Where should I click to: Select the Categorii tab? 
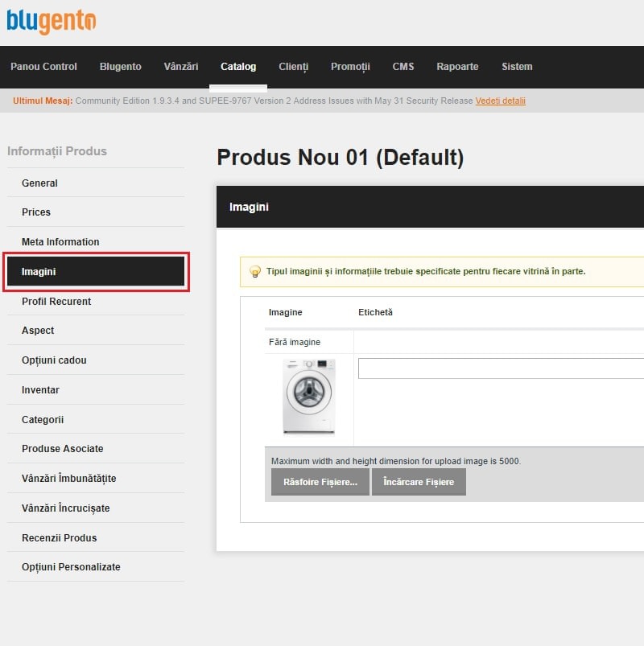coord(96,419)
